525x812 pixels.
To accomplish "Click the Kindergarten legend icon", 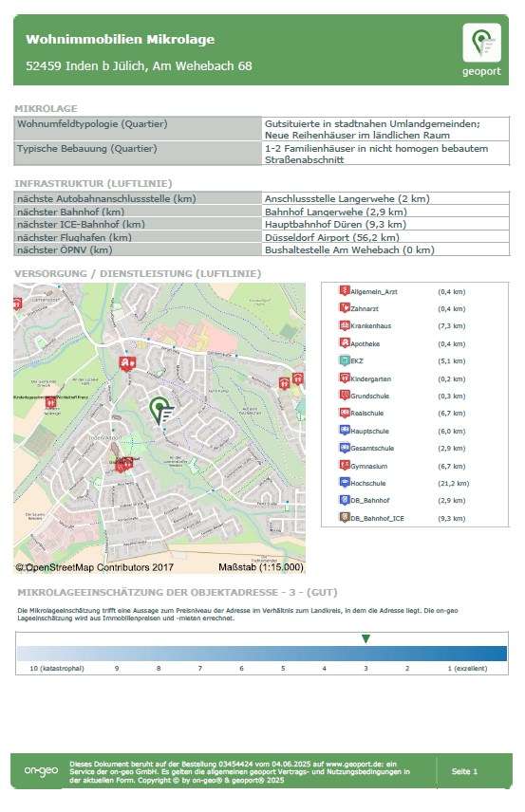I will 345,378.
